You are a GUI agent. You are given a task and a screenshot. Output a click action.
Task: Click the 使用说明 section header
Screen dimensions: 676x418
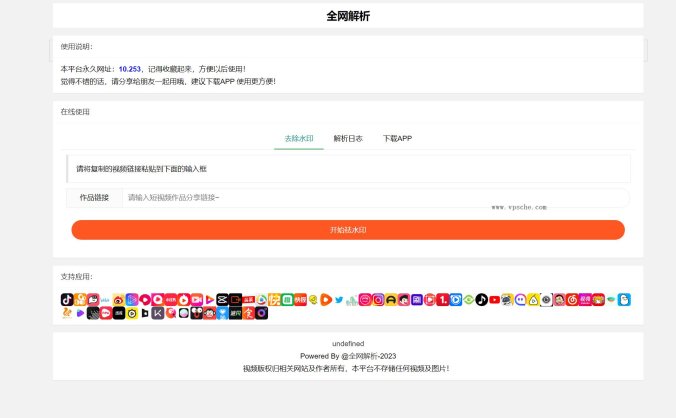(x=77, y=47)
